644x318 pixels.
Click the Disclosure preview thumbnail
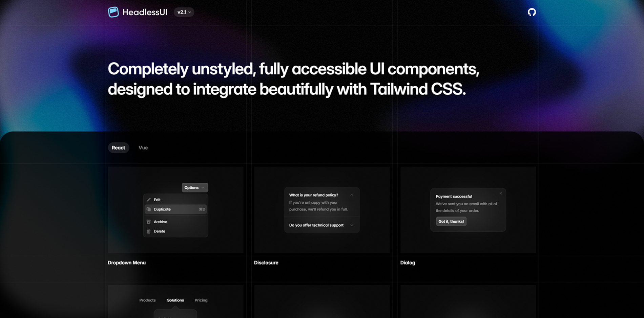click(x=322, y=210)
